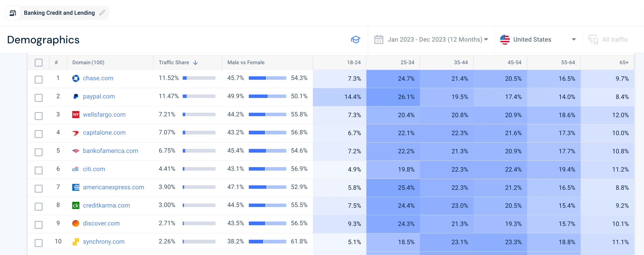The image size is (644, 255).
Task: Click the American Express logo icon
Action: 76,187
